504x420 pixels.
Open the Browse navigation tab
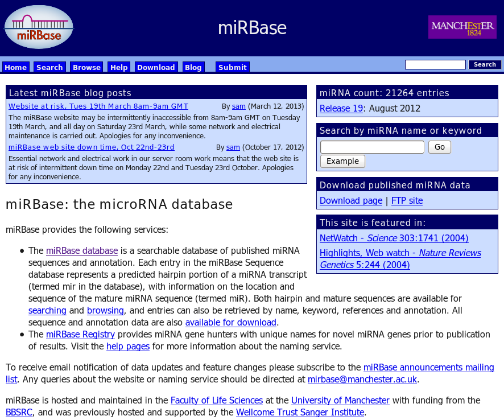(x=86, y=67)
